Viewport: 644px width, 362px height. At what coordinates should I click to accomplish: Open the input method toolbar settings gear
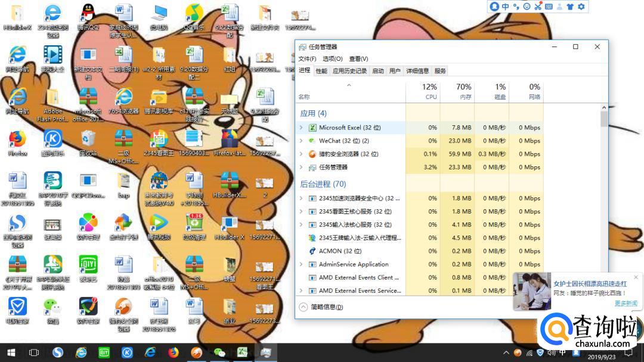(581, 7)
